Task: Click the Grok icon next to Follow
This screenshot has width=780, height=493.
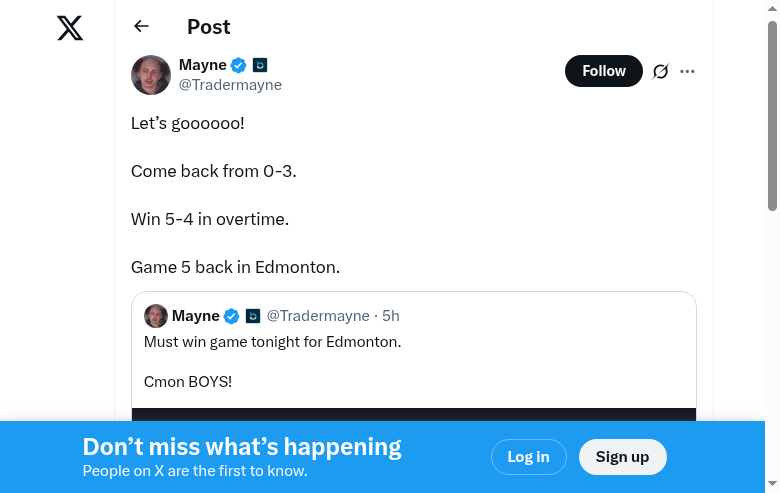Action: pos(660,71)
